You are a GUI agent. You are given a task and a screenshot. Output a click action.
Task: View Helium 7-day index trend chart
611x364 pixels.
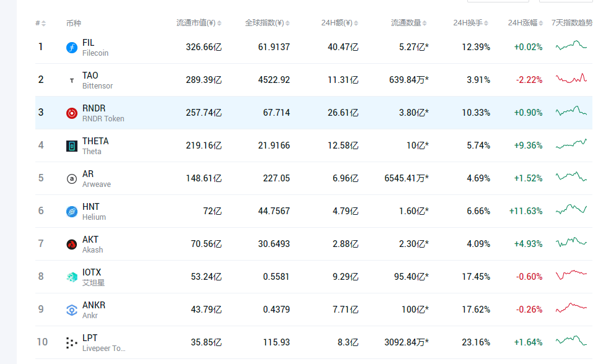(571, 210)
